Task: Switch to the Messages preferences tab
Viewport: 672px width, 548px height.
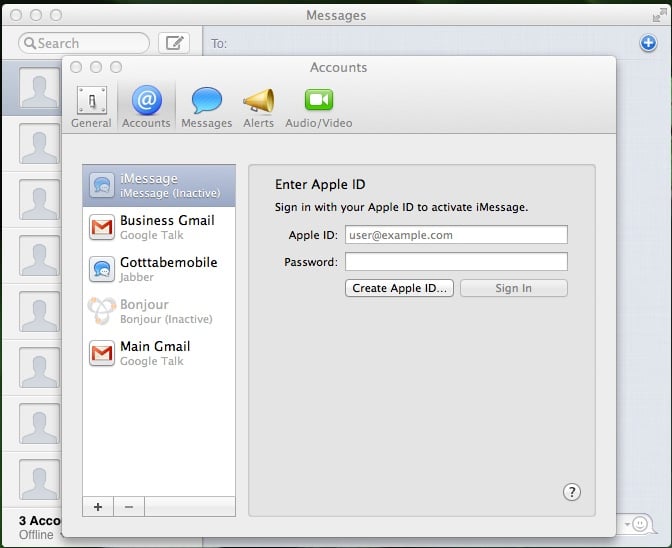Action: [207, 107]
